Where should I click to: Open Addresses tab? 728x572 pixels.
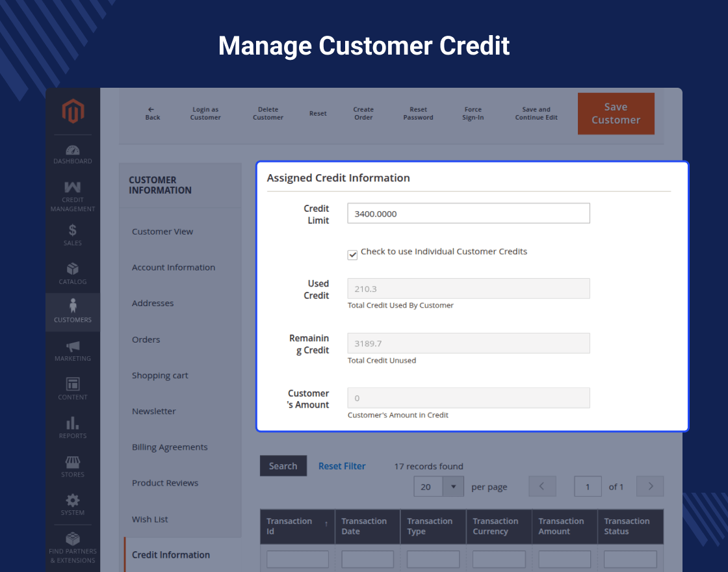[153, 303]
